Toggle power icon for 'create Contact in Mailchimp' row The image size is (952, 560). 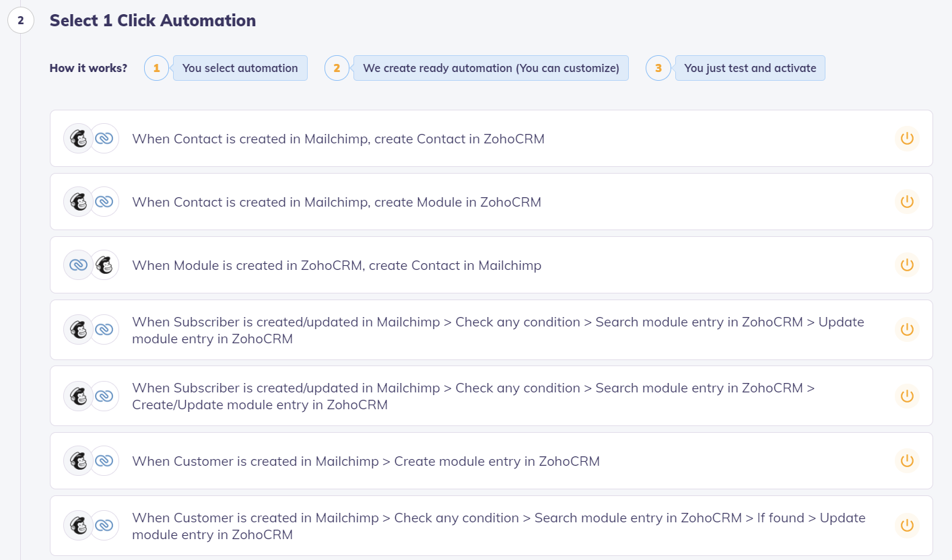pos(907,265)
